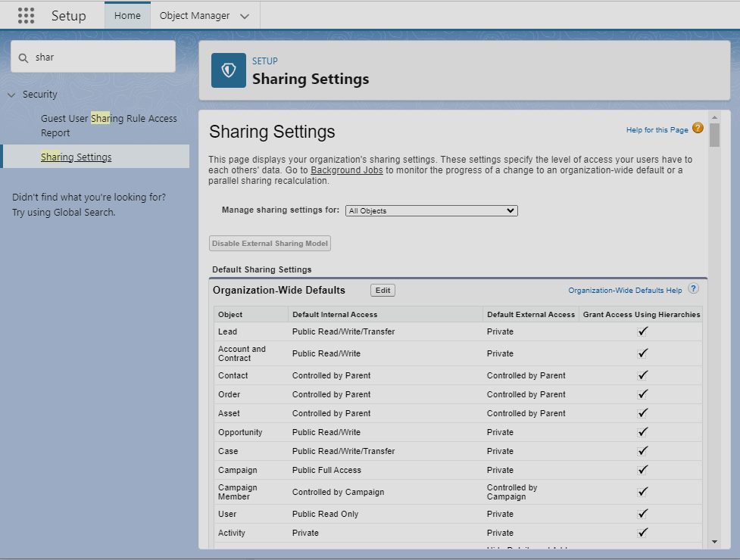Click the Organization-Wide Defaults help question icon

pyautogui.click(x=693, y=288)
